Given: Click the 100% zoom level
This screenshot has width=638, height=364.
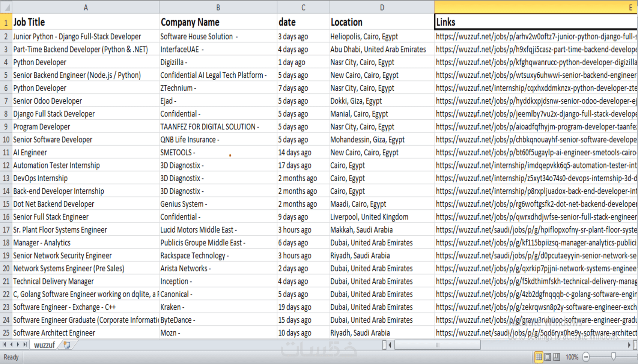Looking at the screenshot, I should tap(572, 357).
